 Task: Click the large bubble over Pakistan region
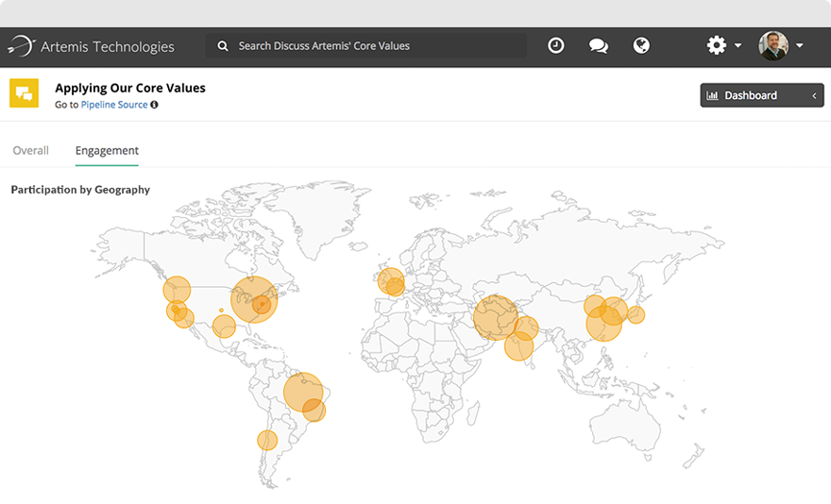496,317
